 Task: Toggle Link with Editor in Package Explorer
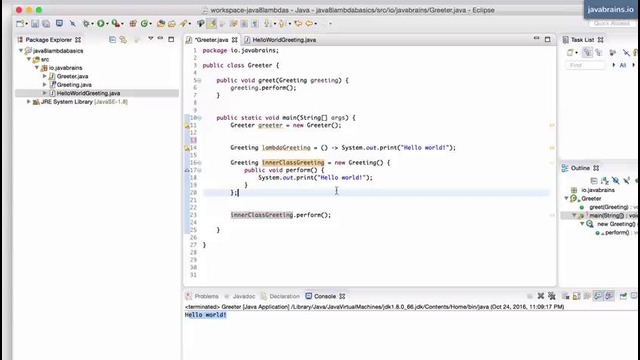[123, 40]
